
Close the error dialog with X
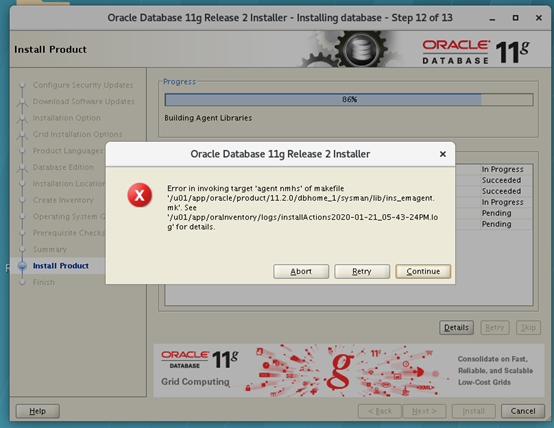442,154
